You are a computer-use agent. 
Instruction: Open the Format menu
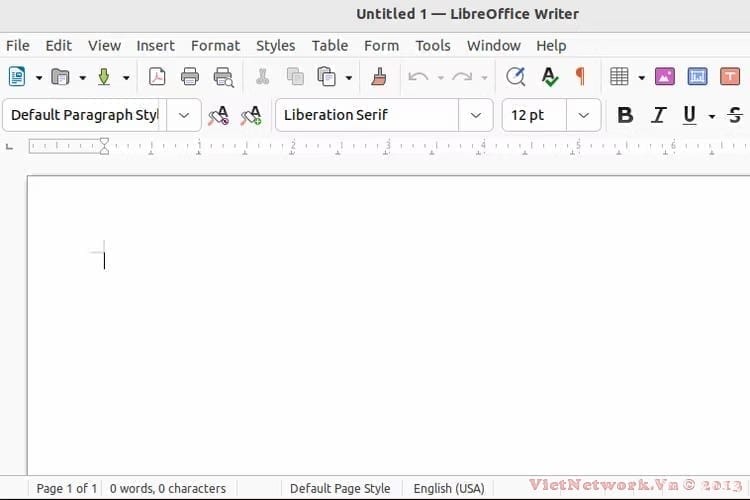point(215,45)
